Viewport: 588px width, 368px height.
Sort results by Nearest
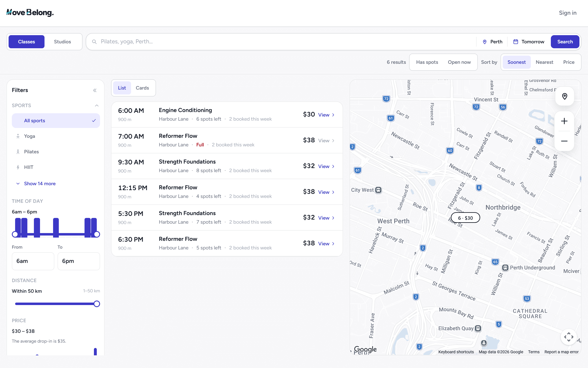pos(545,62)
